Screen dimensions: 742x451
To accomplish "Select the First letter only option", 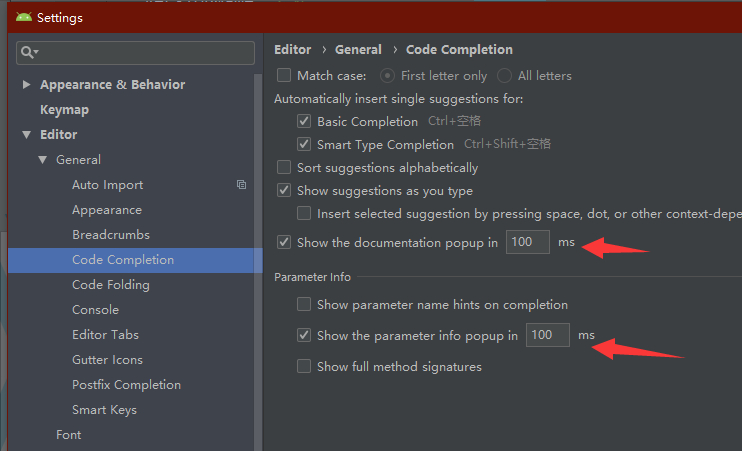I will pyautogui.click(x=387, y=76).
